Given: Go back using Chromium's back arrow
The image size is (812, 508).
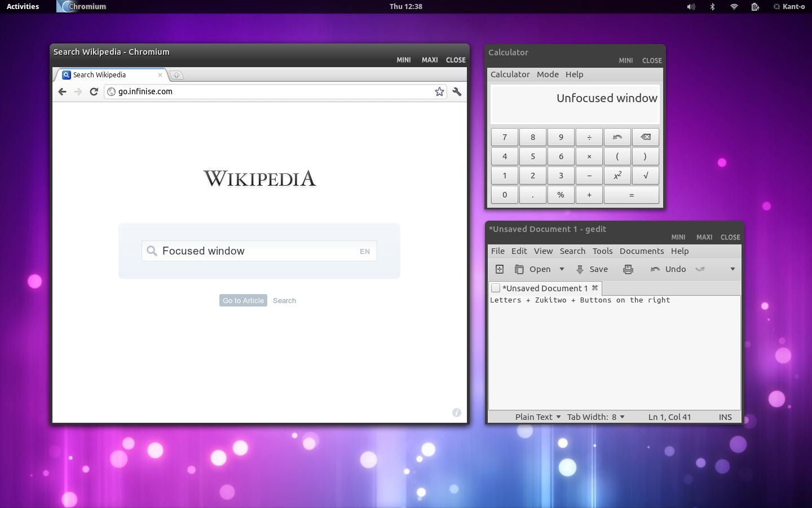Looking at the screenshot, I should pyautogui.click(x=62, y=91).
